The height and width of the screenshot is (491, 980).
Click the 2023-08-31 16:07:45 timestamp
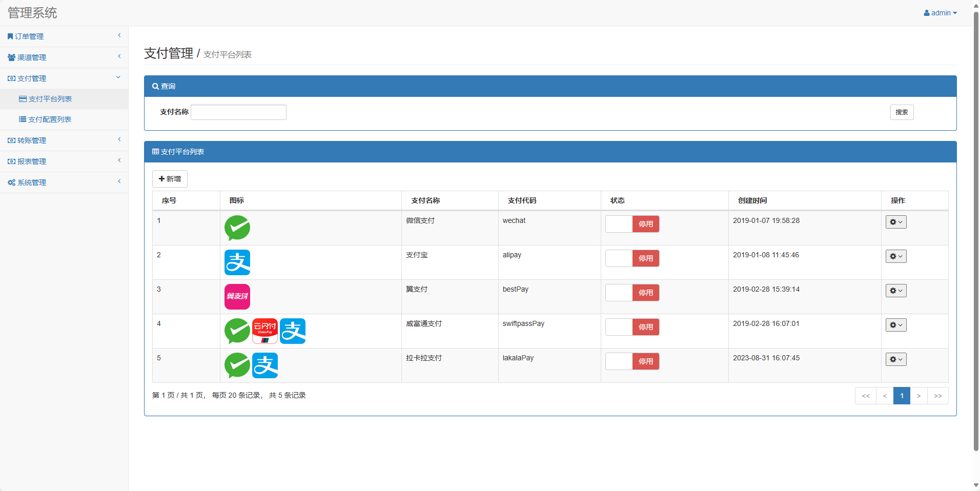pos(766,358)
